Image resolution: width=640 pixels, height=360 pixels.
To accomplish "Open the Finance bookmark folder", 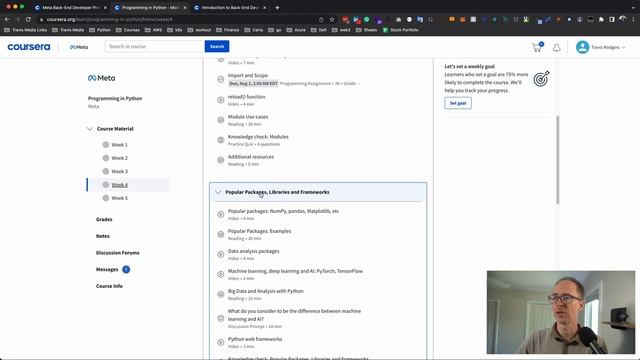I will pyautogui.click(x=227, y=30).
